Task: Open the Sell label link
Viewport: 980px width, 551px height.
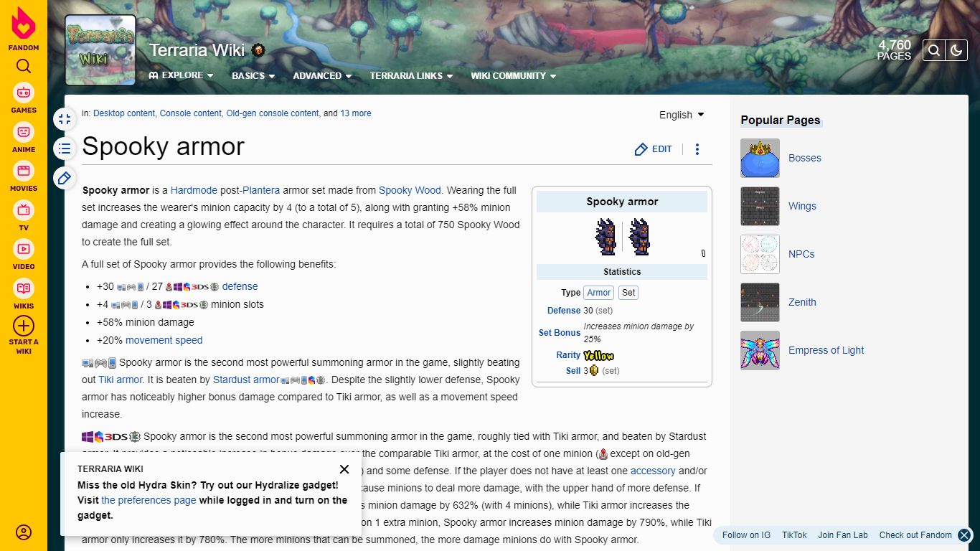Action: pyautogui.click(x=573, y=371)
